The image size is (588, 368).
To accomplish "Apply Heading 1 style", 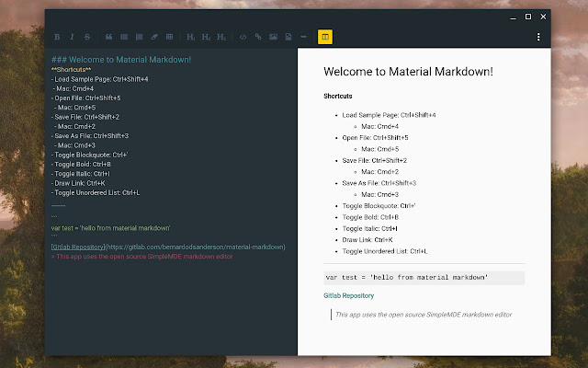I will (x=191, y=37).
